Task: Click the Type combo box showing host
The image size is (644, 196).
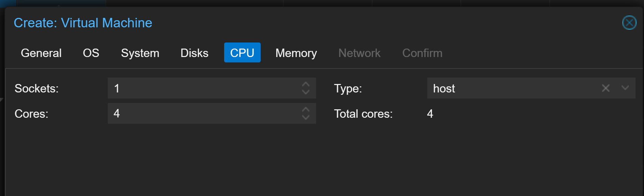Action: pos(507,88)
